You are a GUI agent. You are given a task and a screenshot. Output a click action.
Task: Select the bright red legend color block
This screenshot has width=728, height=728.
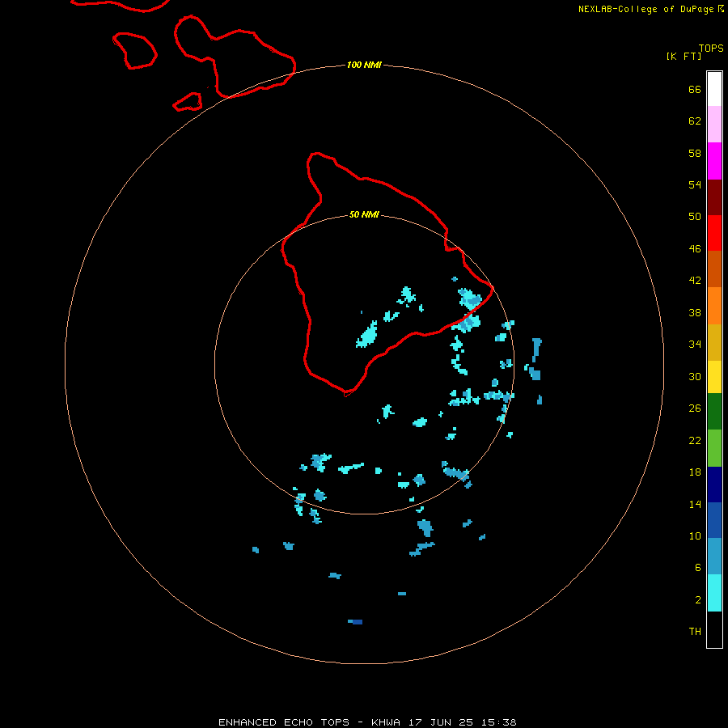pyautogui.click(x=714, y=233)
